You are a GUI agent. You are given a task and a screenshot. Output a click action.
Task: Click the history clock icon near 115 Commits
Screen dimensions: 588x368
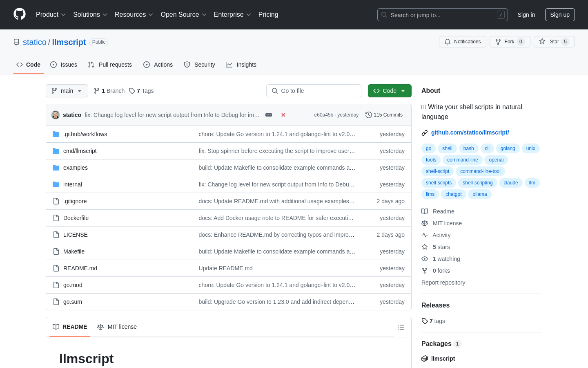(x=369, y=115)
